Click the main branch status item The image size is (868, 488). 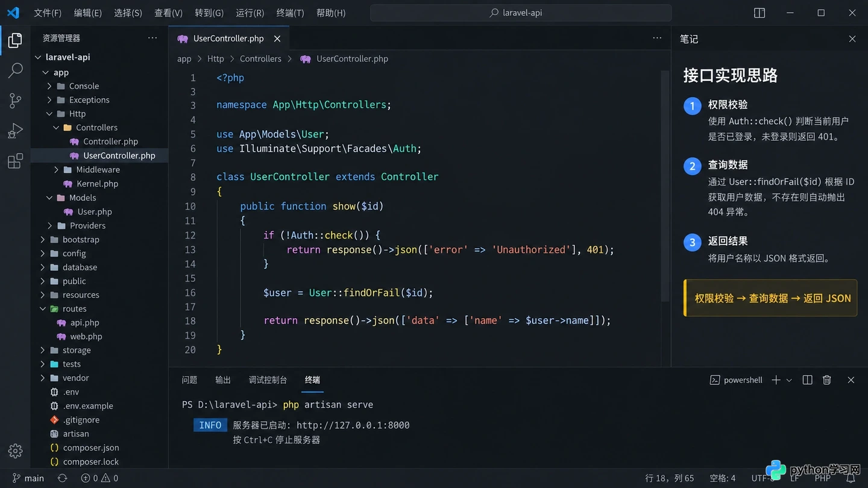pos(28,478)
